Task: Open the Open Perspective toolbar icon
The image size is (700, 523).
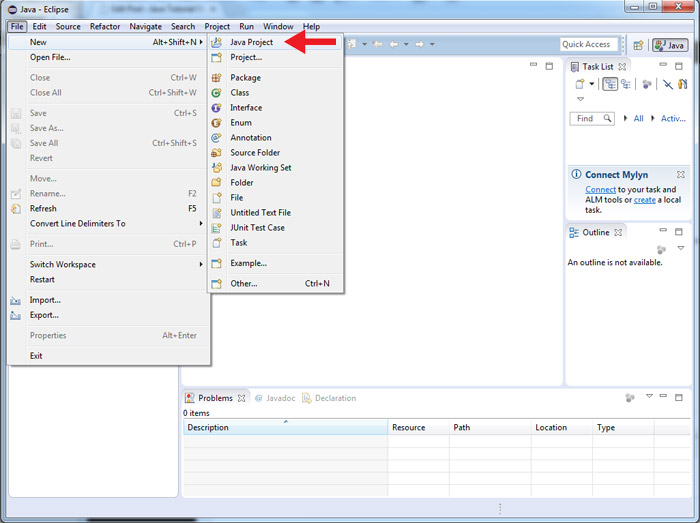Action: 638,45
